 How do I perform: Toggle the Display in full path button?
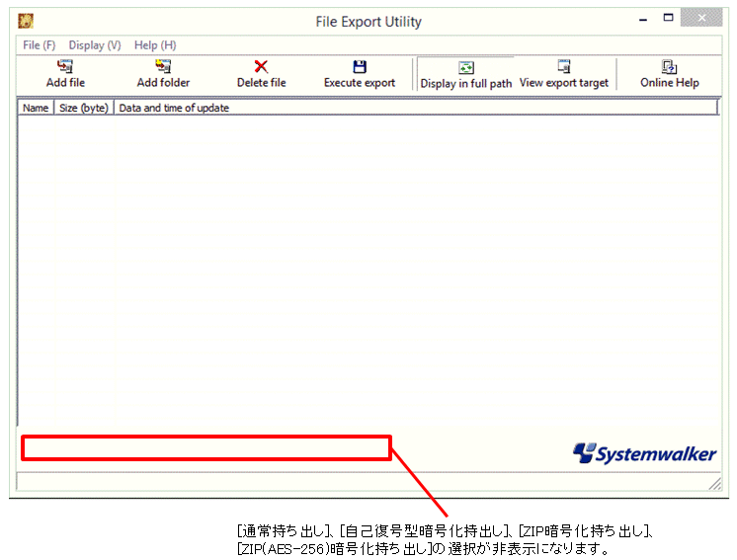click(x=465, y=74)
